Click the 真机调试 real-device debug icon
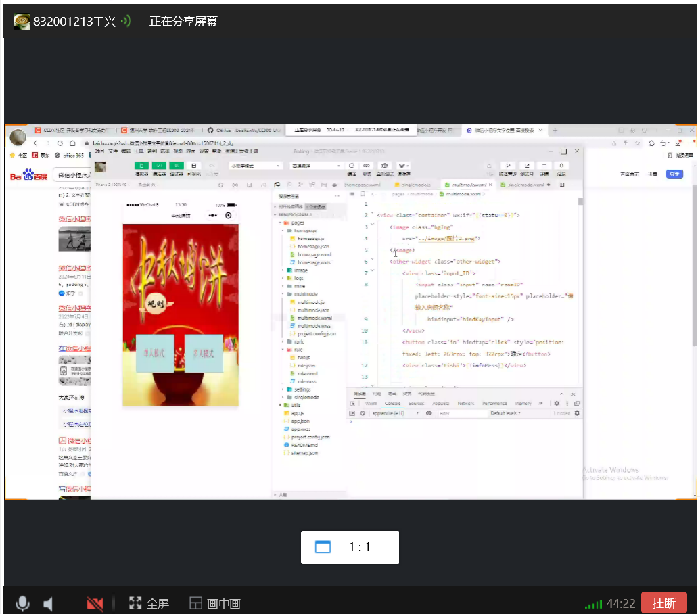This screenshot has width=700, height=614. pyautogui.click(x=384, y=166)
